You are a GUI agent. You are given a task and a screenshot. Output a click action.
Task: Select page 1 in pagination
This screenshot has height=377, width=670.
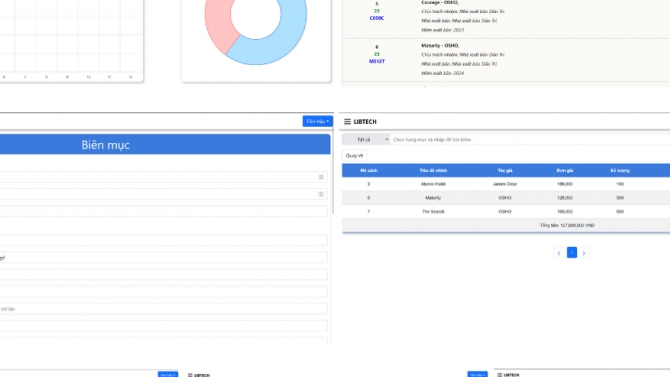coord(572,253)
